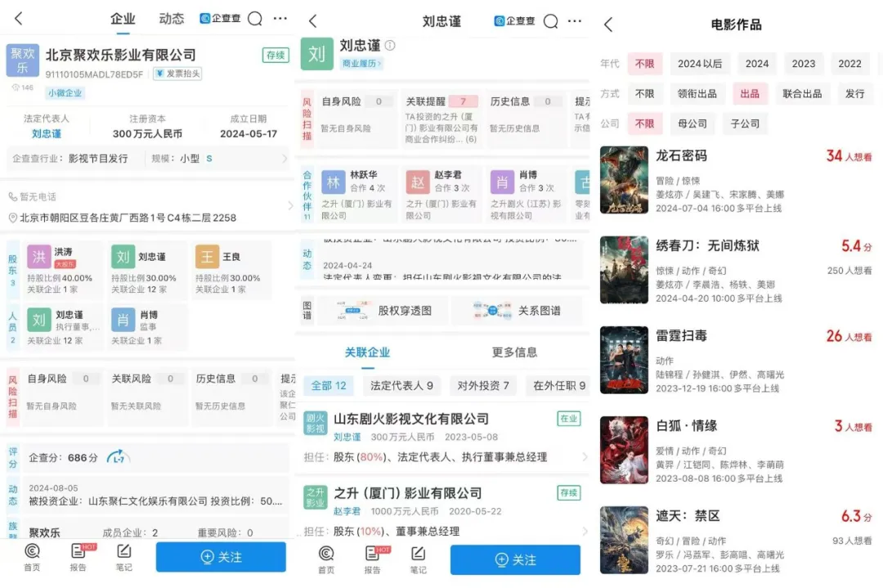Open 笔记 in the company page bottom bar
This screenshot has height=588, width=883.
pos(124,558)
